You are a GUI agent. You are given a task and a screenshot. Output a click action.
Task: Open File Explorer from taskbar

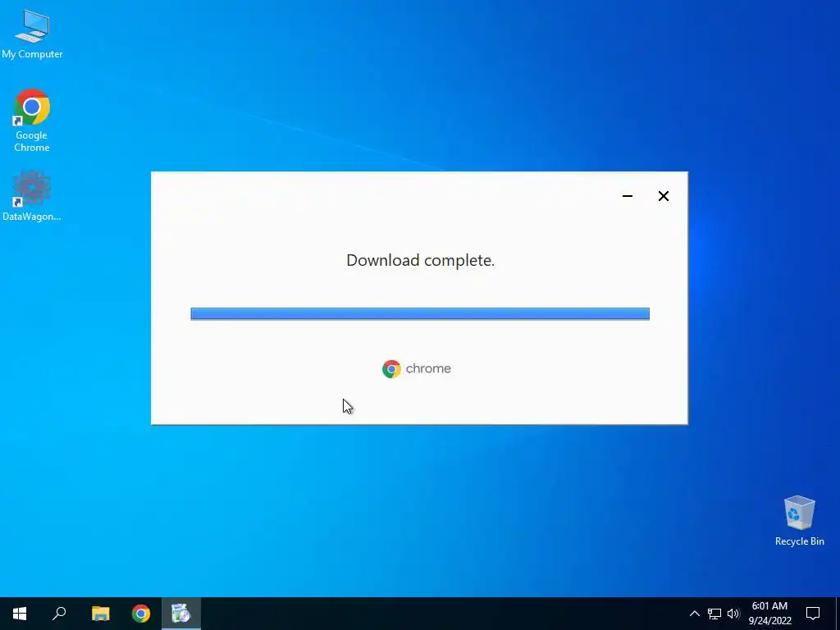coord(100,614)
